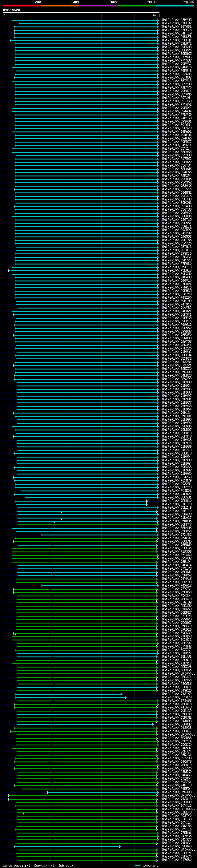Click the green ~80% identity legend segment
The height and width of the screenshot is (868, 197).
pos(137,6)
